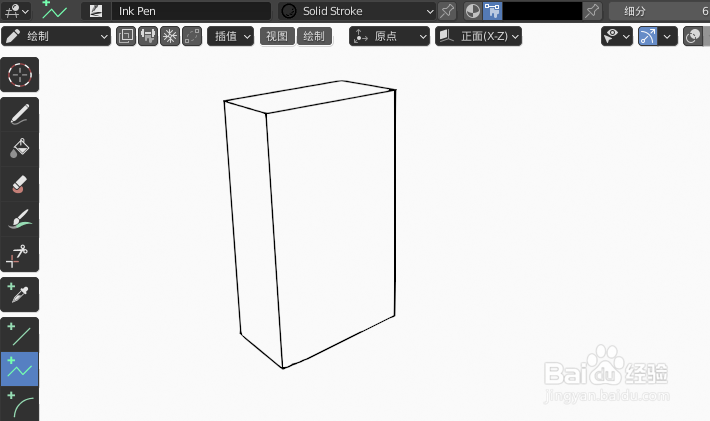Open the 正面(X-Z) drawing plane dropdown
The height and width of the screenshot is (421, 710).
[478, 36]
